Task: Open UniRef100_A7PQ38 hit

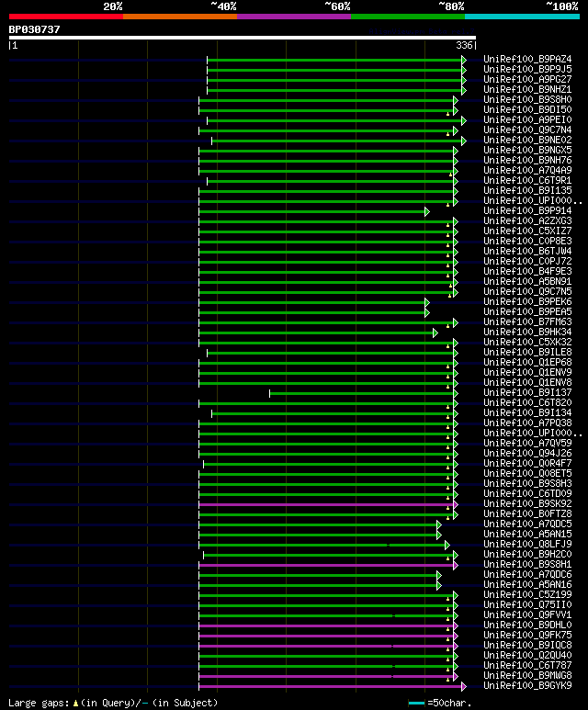Action: (x=527, y=423)
